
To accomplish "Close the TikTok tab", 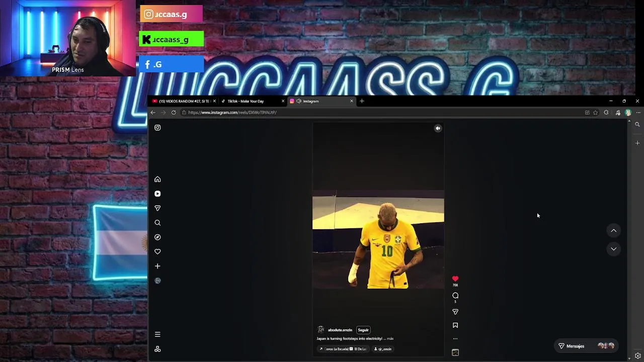I will click(283, 101).
